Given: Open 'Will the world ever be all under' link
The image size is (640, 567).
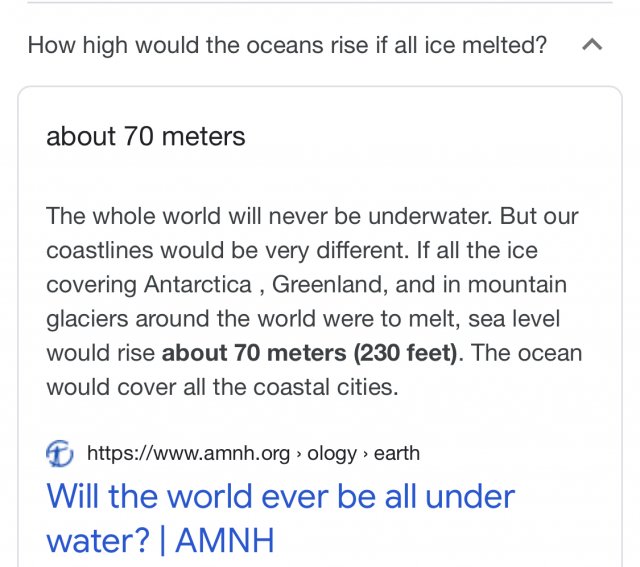Looking at the screenshot, I should tap(281, 497).
